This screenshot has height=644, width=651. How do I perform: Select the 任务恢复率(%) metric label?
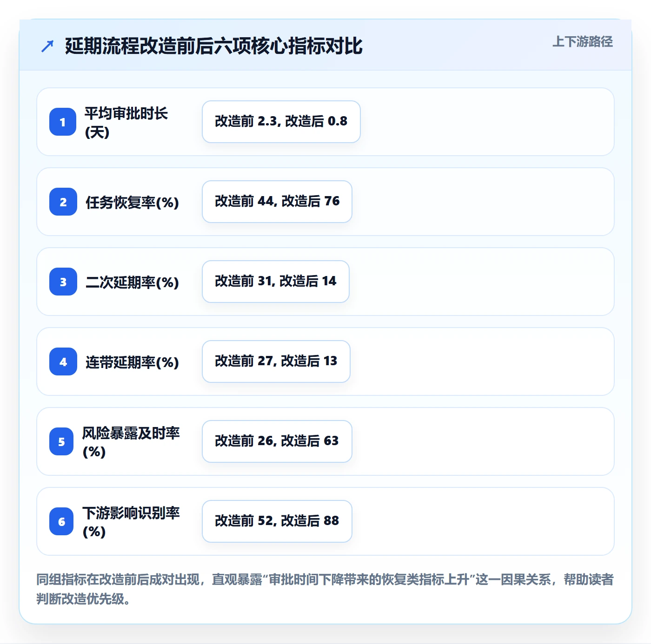click(132, 202)
